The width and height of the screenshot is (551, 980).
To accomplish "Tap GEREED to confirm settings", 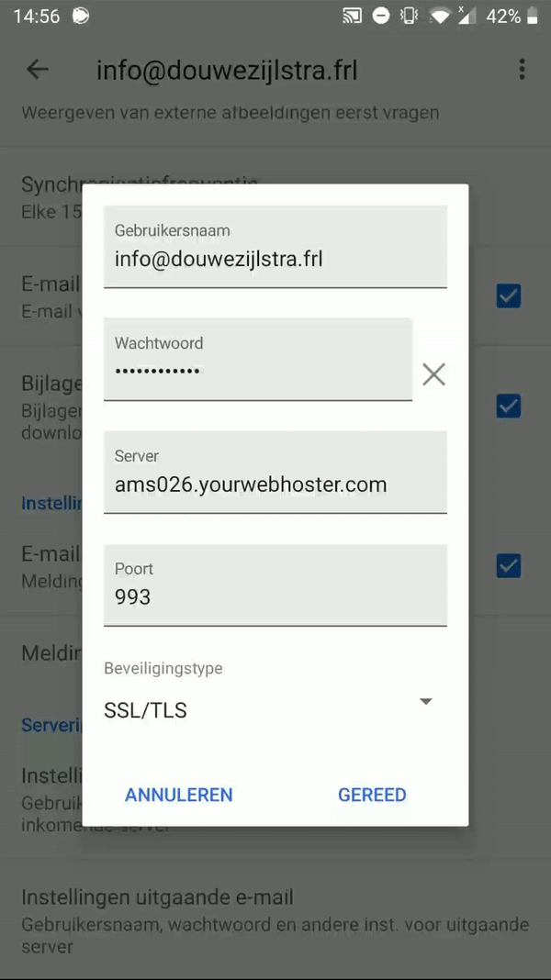I will [x=372, y=795].
